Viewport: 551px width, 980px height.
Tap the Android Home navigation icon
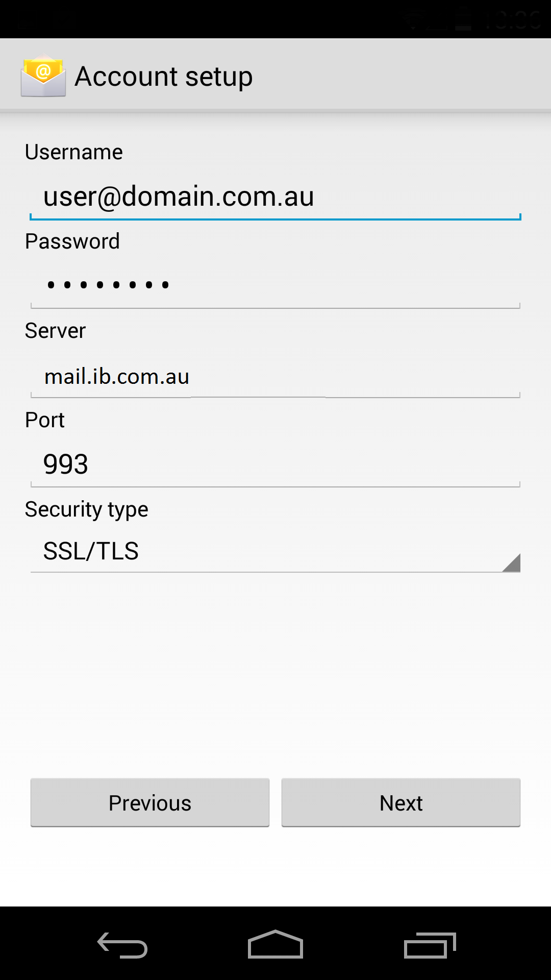[275, 944]
